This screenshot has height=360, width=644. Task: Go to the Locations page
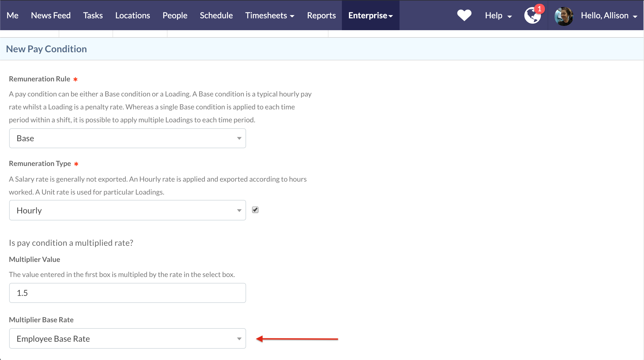click(x=132, y=15)
